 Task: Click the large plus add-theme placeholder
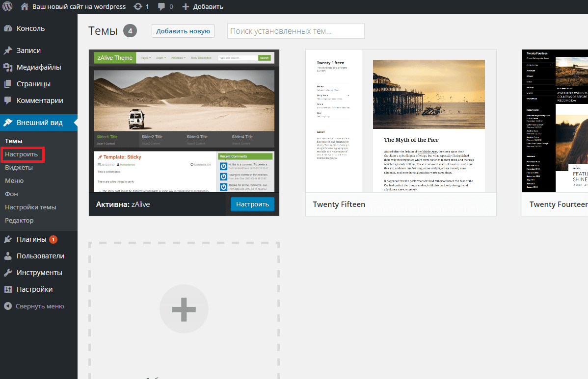[x=184, y=309]
